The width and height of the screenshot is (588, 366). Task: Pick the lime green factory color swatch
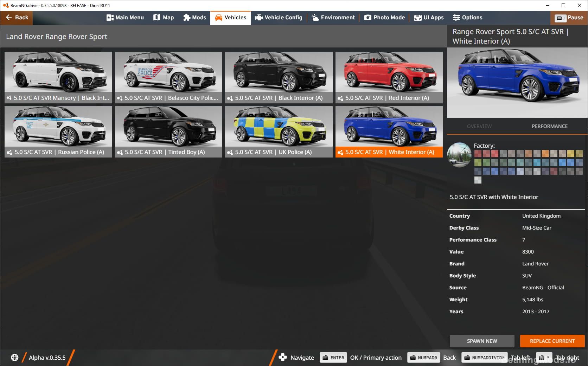478,162
